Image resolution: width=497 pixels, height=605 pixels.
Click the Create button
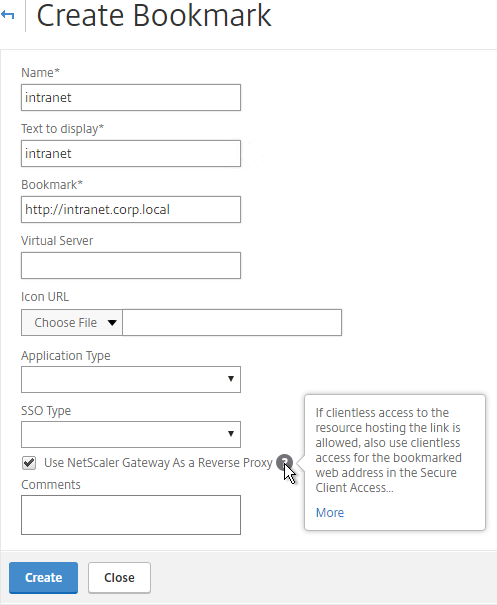(x=44, y=578)
